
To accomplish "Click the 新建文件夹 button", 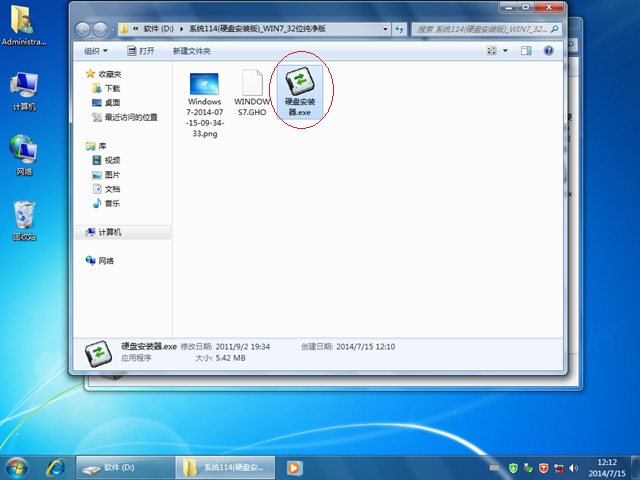I will click(192, 50).
